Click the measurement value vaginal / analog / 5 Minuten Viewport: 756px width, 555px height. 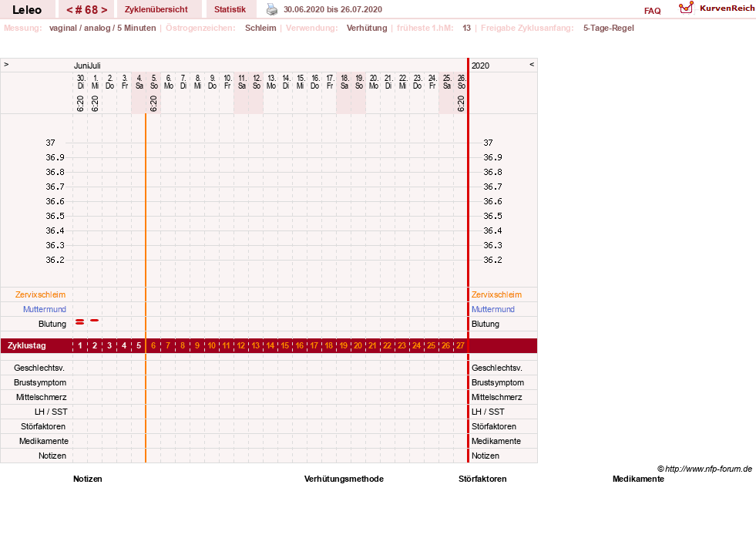pyautogui.click(x=102, y=28)
